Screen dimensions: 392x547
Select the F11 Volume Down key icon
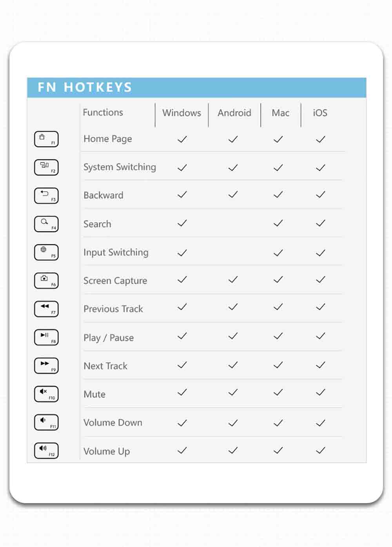[x=46, y=422]
